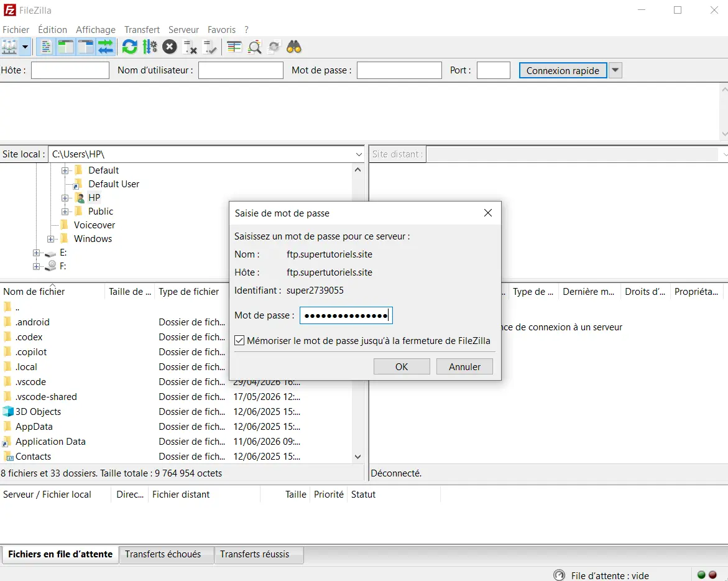
Task: Open the Connexion rapide history dropdown
Action: point(615,70)
